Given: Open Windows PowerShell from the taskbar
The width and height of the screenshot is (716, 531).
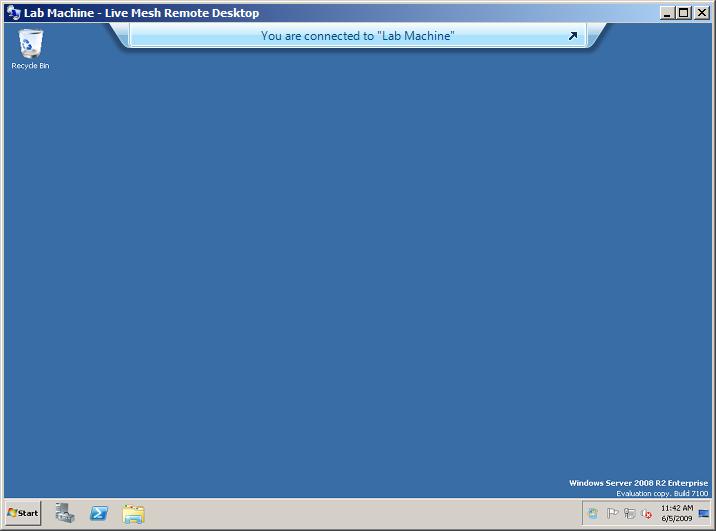Looking at the screenshot, I should coord(99,513).
